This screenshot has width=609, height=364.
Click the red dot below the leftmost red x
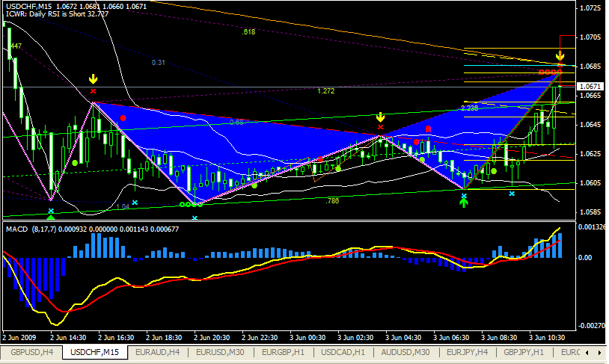123,118
